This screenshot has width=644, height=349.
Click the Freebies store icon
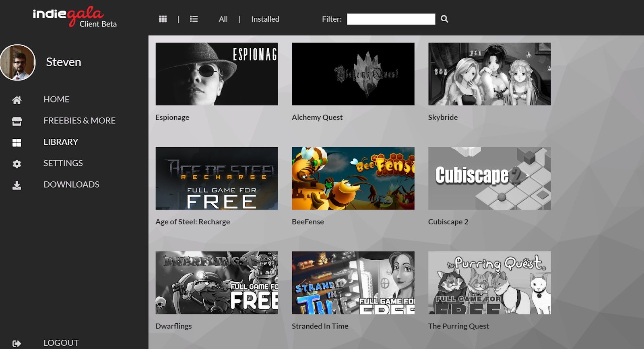click(x=17, y=121)
